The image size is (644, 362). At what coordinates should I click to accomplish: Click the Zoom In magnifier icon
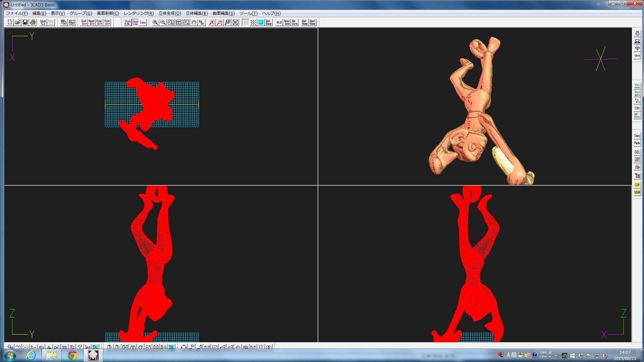point(155,22)
